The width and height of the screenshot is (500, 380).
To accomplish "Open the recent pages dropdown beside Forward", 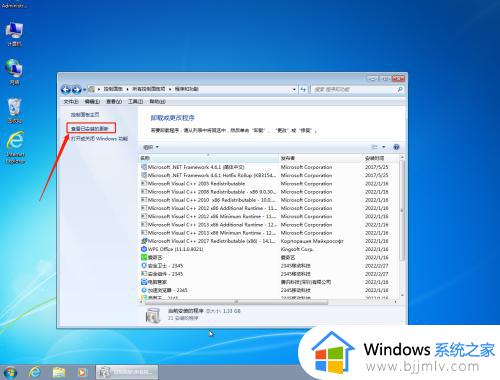I will pyautogui.click(x=84, y=90).
